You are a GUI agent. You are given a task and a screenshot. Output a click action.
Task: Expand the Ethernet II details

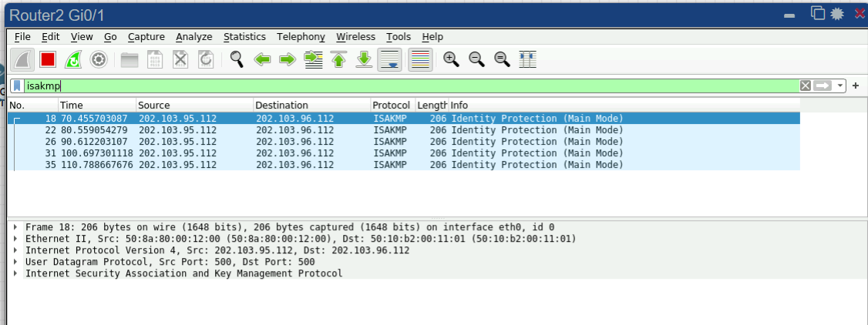(15, 239)
